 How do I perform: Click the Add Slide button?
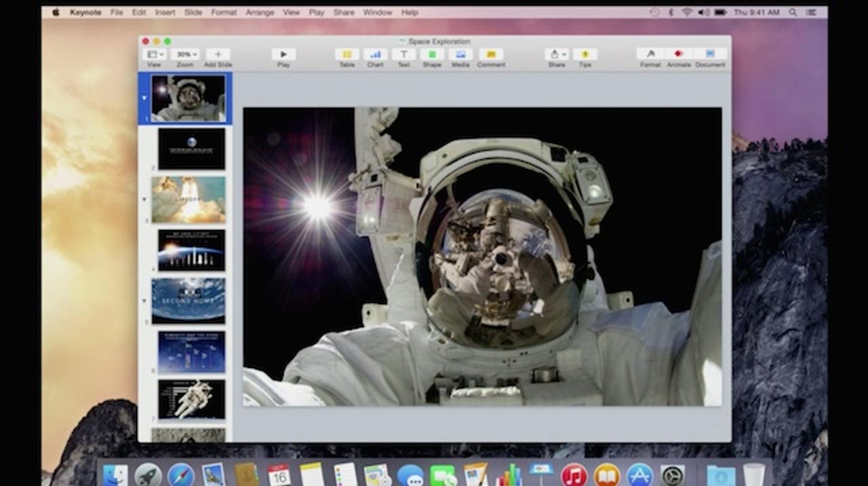(x=218, y=55)
